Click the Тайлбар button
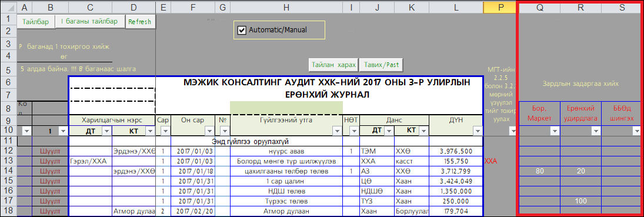The width and height of the screenshot is (644, 217). (x=36, y=21)
